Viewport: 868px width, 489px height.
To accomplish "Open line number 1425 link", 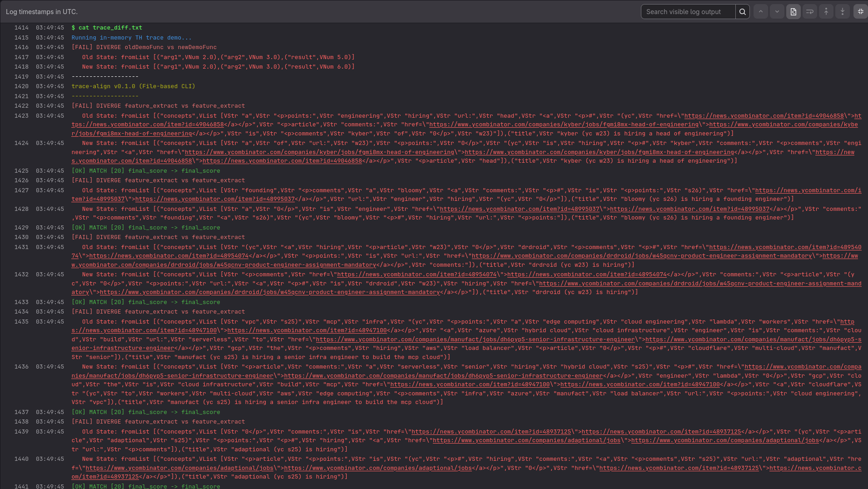I will click(x=21, y=171).
